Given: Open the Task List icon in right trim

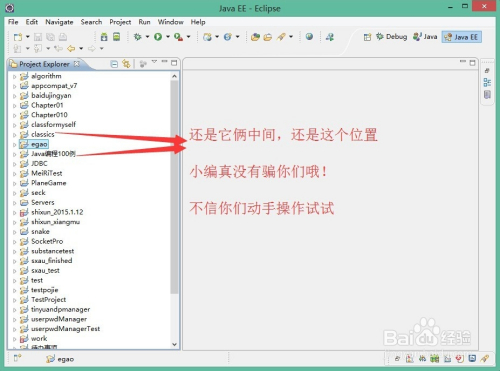Looking at the screenshot, I should point(487,95).
